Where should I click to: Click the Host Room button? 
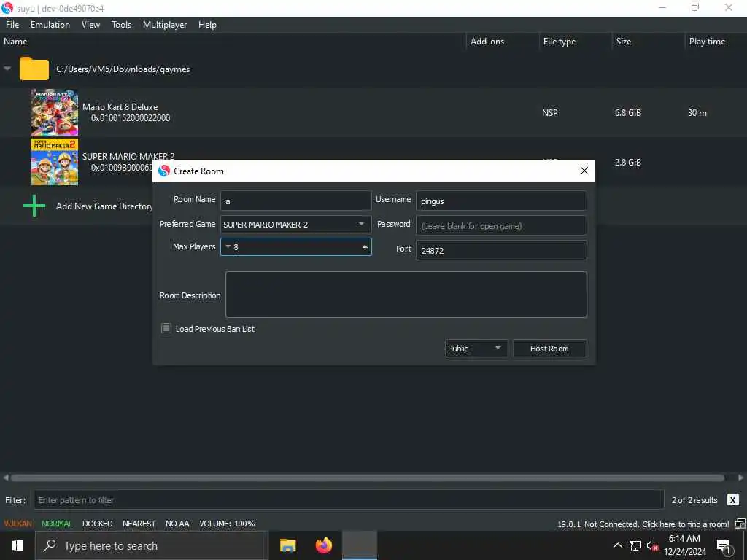[x=549, y=349]
